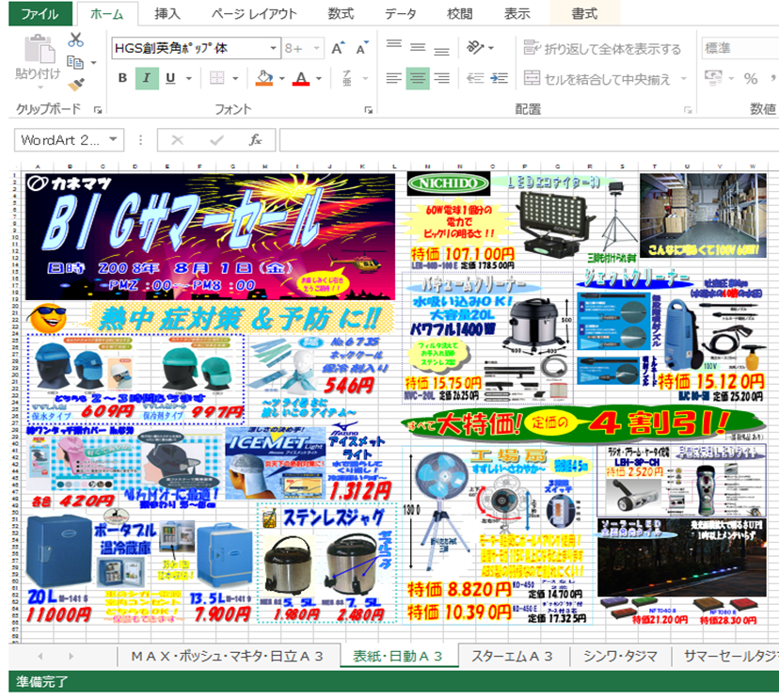This screenshot has width=779, height=700.
Task: Apply the red Font Color A
Action: point(301,78)
